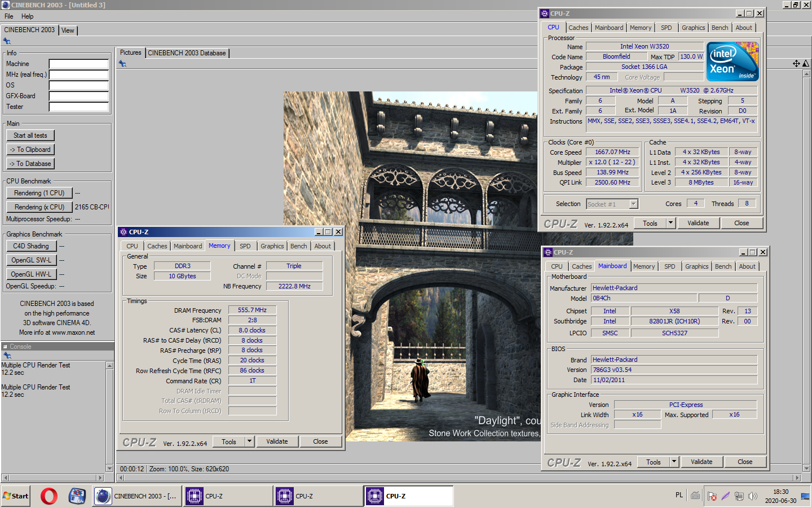Click the pin icon in Console panel
The width and height of the screenshot is (812, 508).
pyautogui.click(x=7, y=356)
